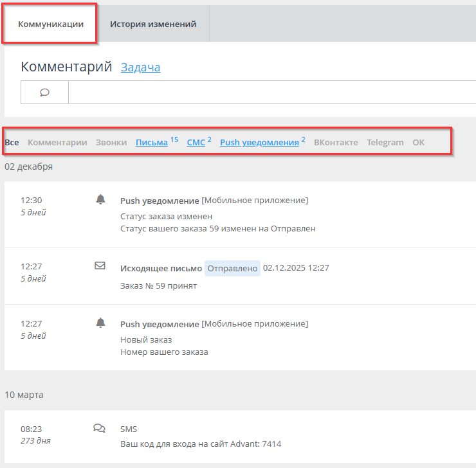Select the 'ВКонтакте' channel filter
This screenshot has width=476, height=468.
pos(336,142)
